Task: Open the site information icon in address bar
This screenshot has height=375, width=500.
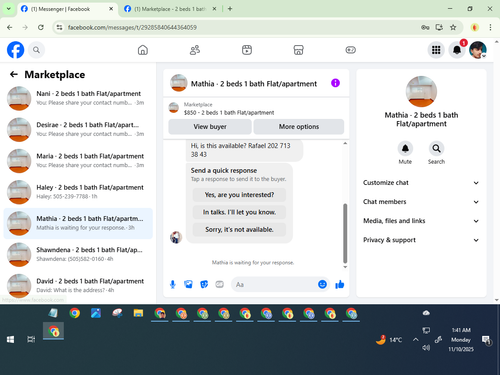Action: pyautogui.click(x=59, y=27)
